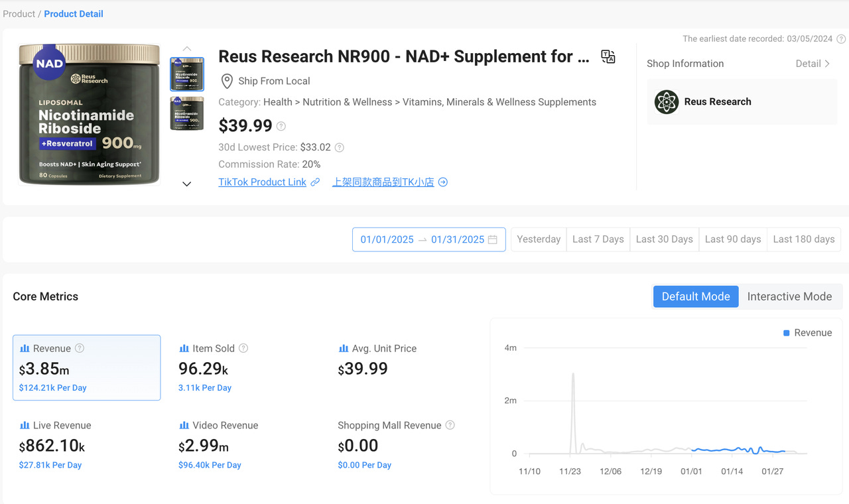Select the Last 30 Days range
The width and height of the screenshot is (849, 504).
[665, 239]
